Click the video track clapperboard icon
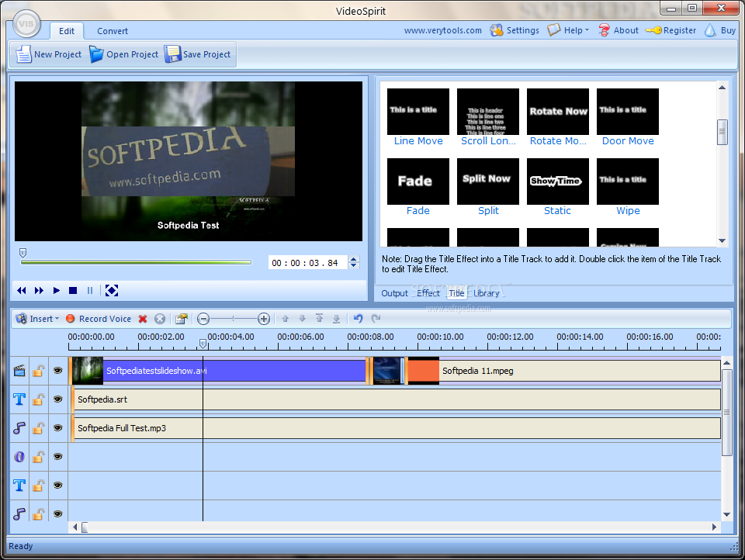The width and height of the screenshot is (745, 560). coord(19,371)
